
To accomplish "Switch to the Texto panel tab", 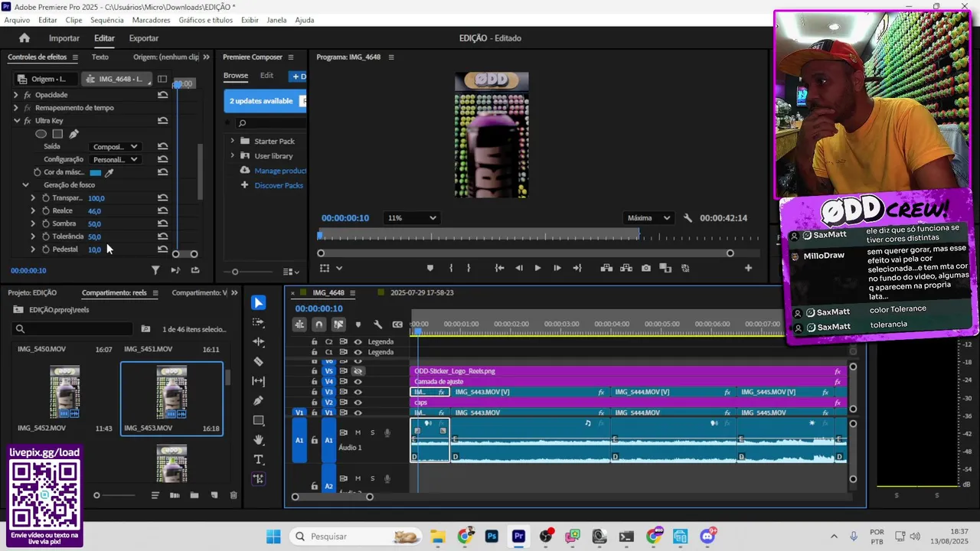I will (x=100, y=57).
